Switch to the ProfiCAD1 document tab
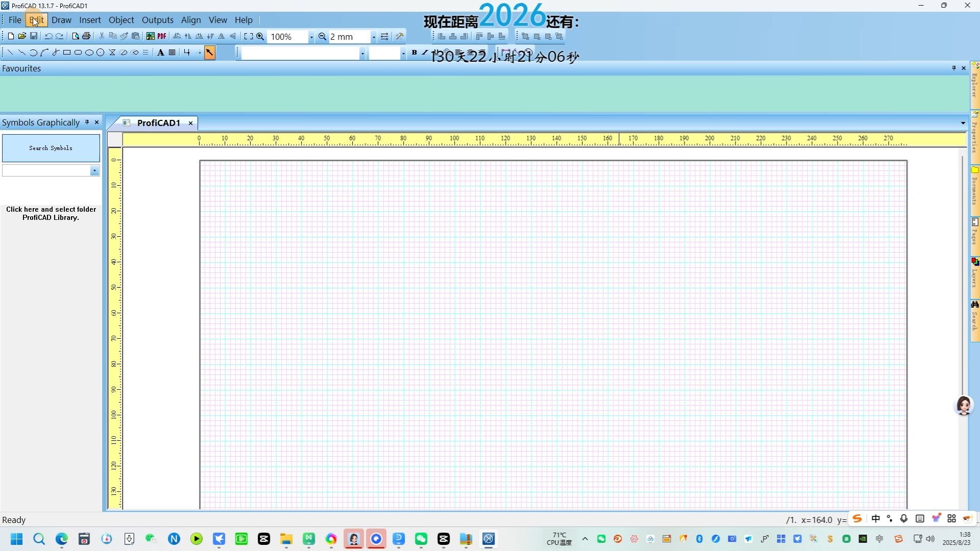The image size is (980, 551). tap(158, 123)
